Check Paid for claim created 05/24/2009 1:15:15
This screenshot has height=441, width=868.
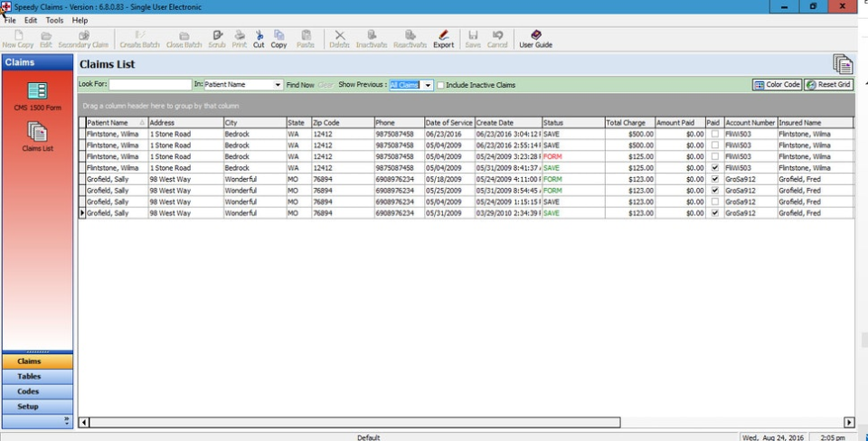click(x=714, y=202)
